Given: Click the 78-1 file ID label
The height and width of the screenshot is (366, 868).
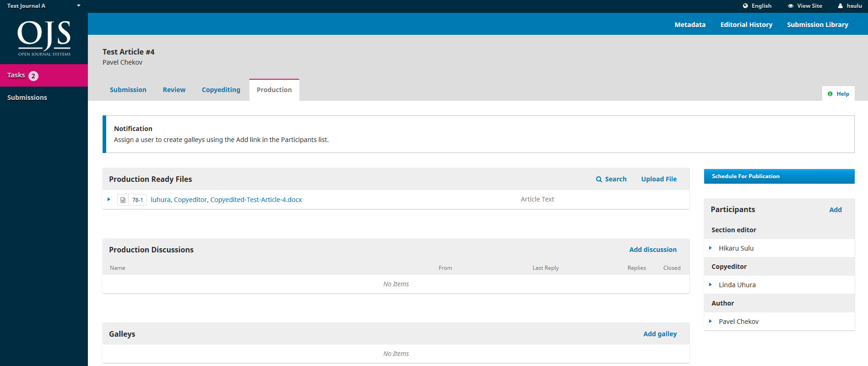Looking at the screenshot, I should (137, 200).
